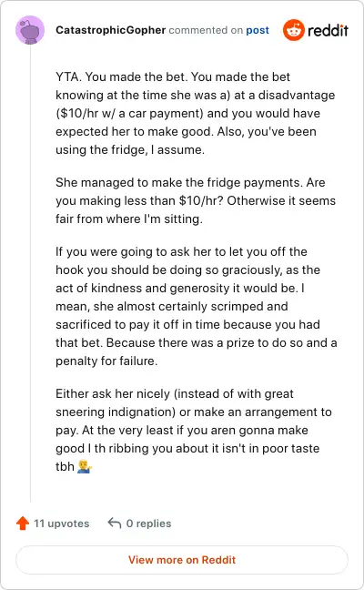Click the "commented on" header text
Image resolution: width=364 pixels, height=590 pixels.
pyautogui.click(x=206, y=30)
